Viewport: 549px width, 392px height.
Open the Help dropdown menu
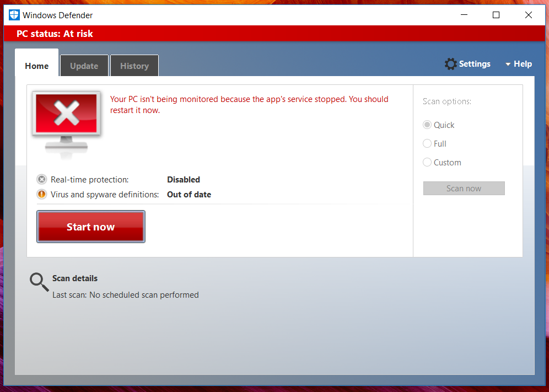tap(519, 64)
